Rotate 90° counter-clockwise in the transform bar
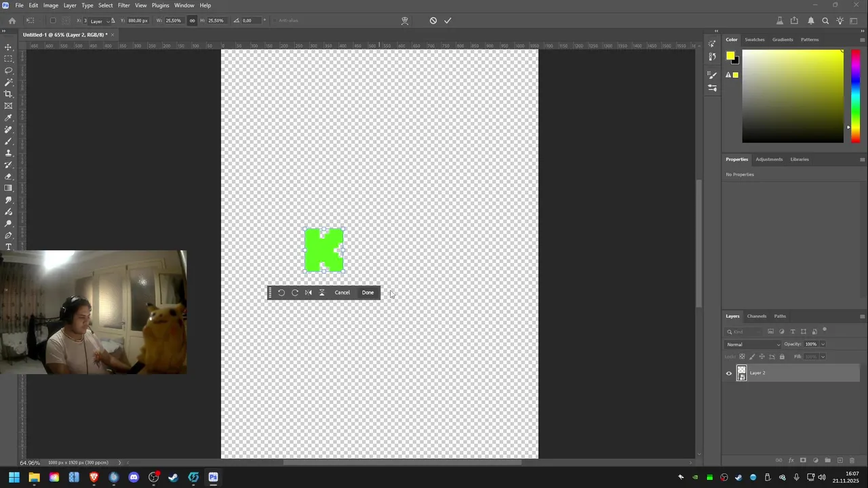This screenshot has height=488, width=868. coord(281,293)
